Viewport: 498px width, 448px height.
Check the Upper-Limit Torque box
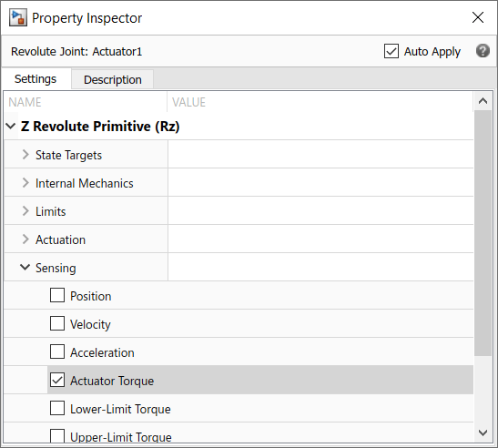point(57,436)
